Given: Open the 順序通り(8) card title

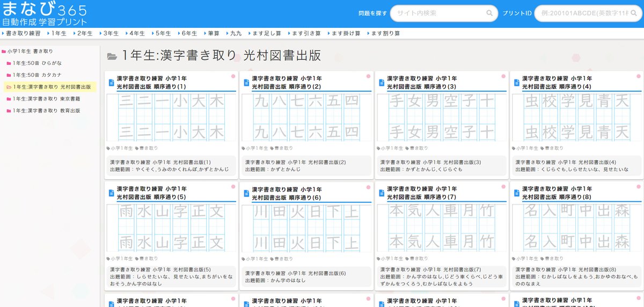Looking at the screenshot, I should [557, 193].
